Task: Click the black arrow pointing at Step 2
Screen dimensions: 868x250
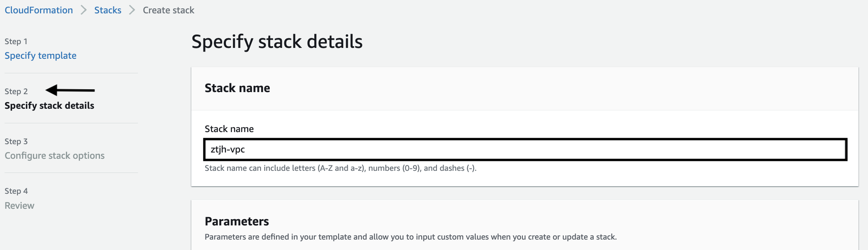Action: click(70, 90)
